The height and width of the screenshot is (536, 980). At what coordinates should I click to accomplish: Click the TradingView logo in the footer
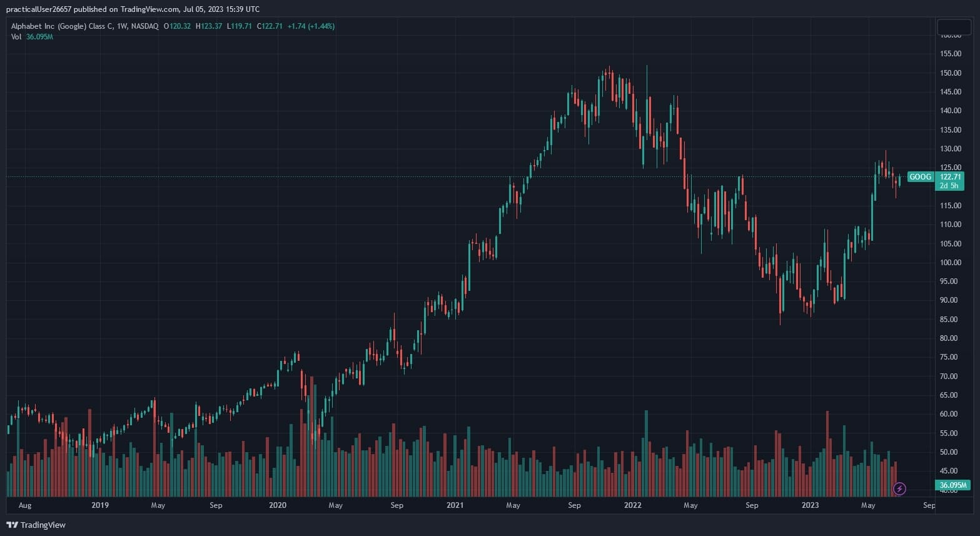(x=36, y=525)
